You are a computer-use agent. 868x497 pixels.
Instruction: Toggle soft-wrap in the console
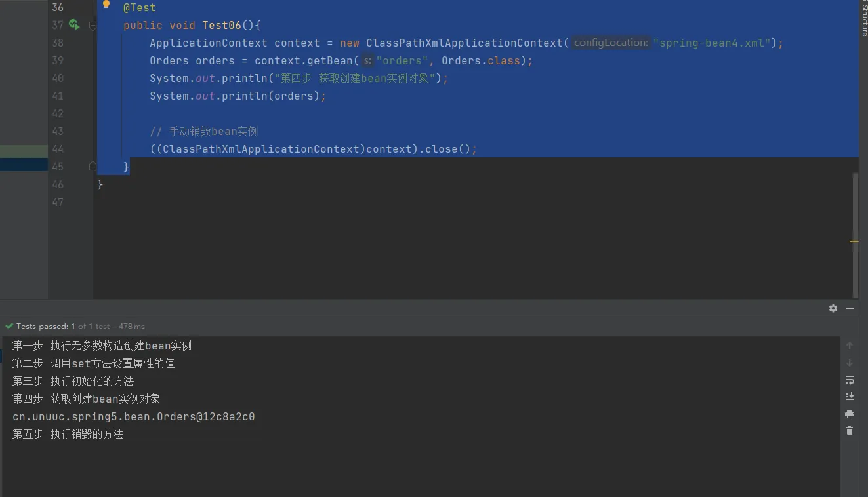pos(850,380)
